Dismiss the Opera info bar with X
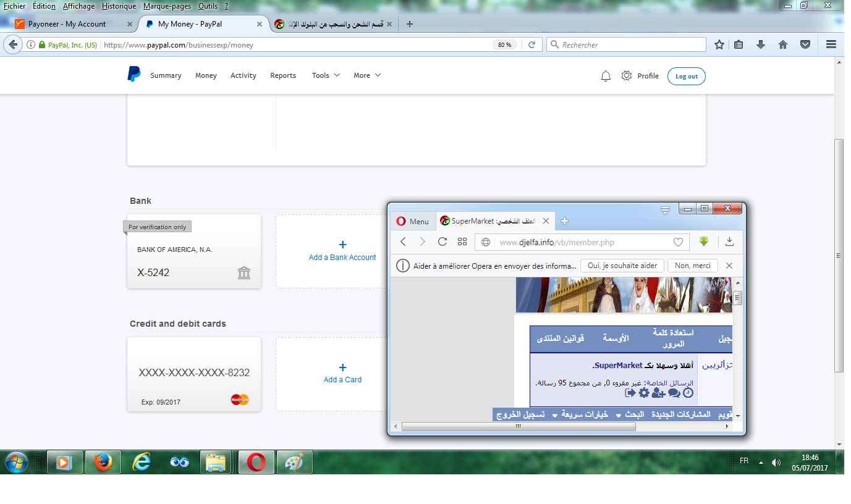This screenshot has width=851, height=504. 729,266
